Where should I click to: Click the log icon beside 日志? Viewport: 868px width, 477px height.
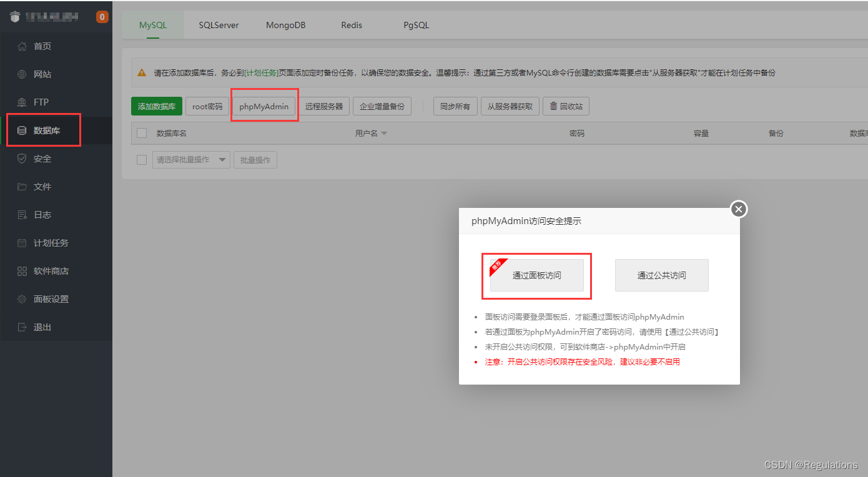coord(22,215)
